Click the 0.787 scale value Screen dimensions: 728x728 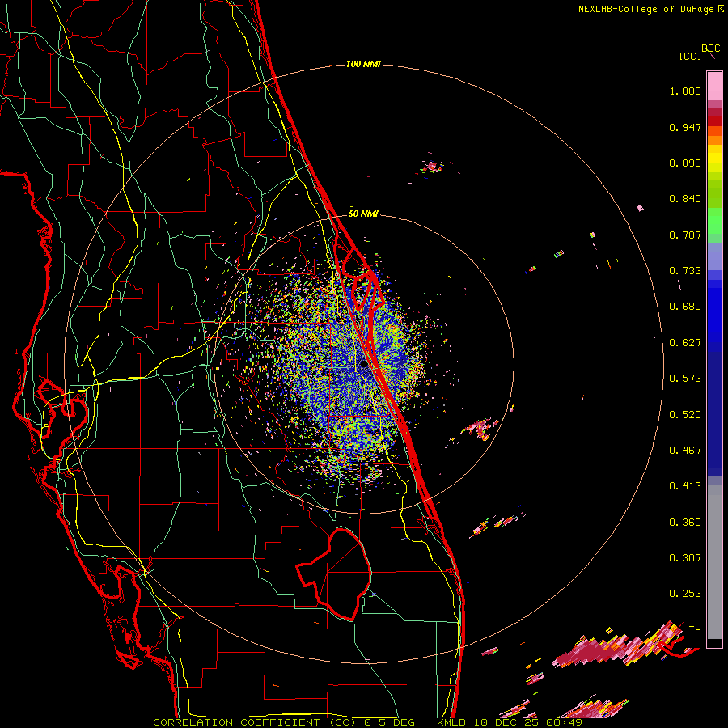(x=685, y=235)
